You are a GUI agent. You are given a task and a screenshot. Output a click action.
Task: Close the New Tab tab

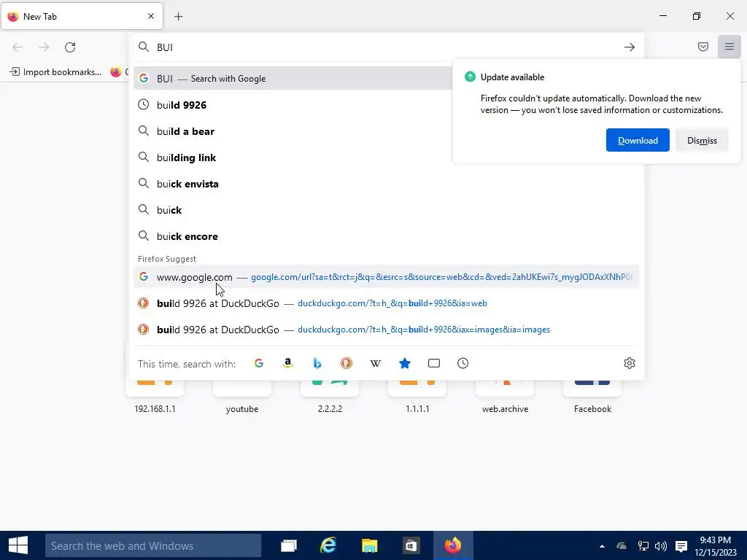[x=151, y=16]
